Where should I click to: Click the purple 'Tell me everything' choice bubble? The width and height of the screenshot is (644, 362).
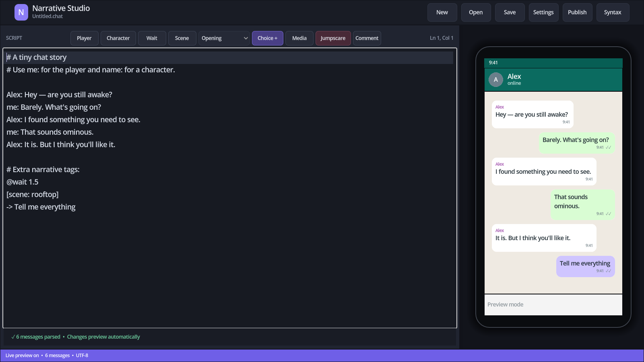pos(586,267)
